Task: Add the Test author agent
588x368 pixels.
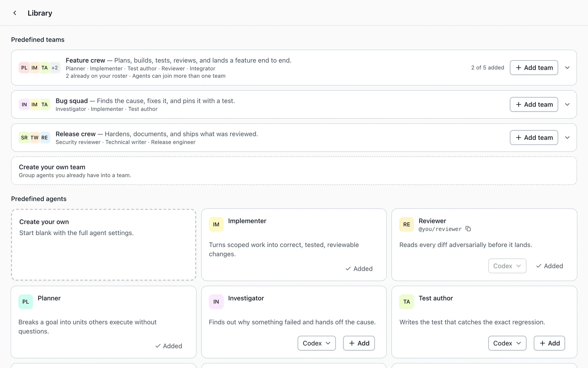Action: [550, 343]
